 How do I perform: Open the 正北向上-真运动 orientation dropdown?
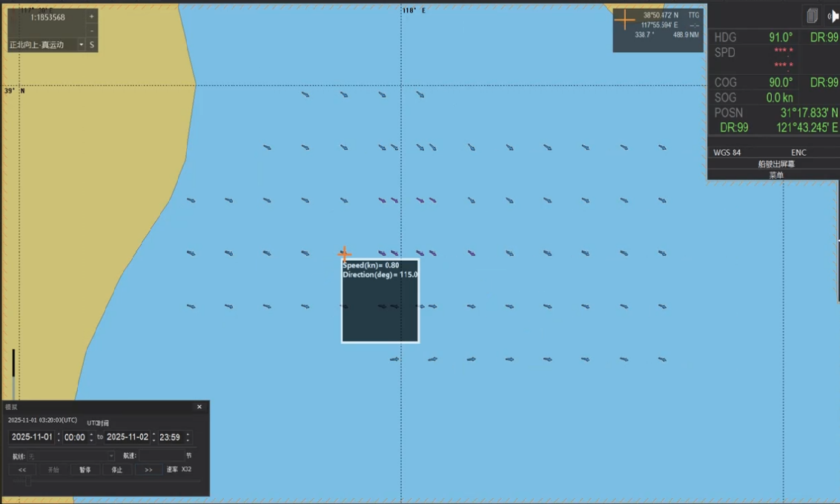point(81,44)
